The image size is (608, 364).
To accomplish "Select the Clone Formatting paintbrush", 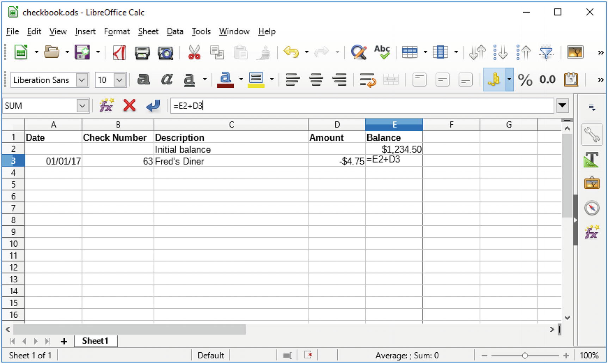I will 264,52.
